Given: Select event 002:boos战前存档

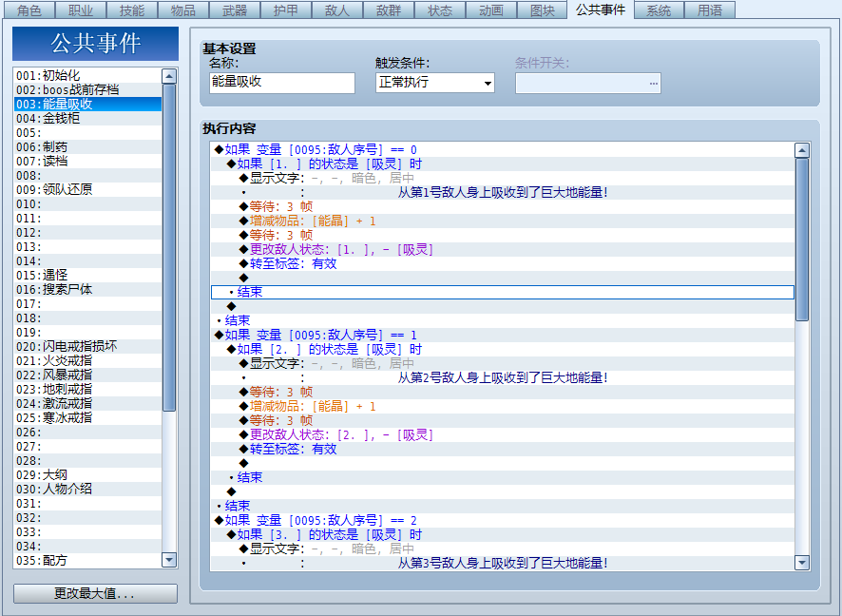Looking at the screenshot, I should click(x=88, y=89).
